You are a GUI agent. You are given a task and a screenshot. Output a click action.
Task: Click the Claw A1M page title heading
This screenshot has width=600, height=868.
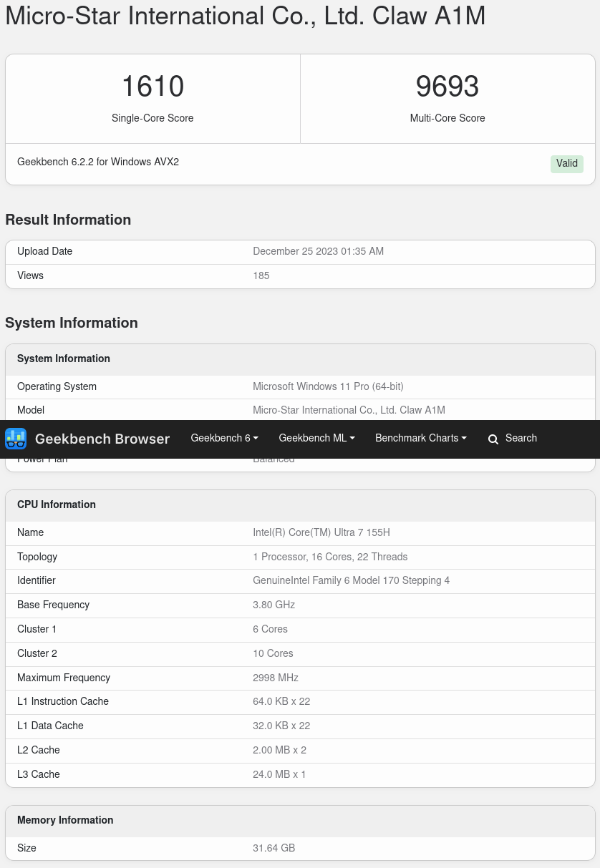coord(246,16)
